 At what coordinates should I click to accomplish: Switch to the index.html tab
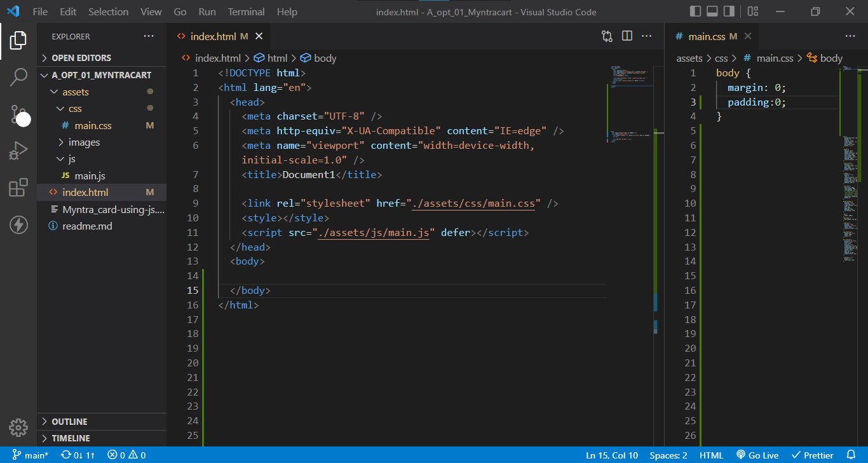pyautogui.click(x=220, y=36)
